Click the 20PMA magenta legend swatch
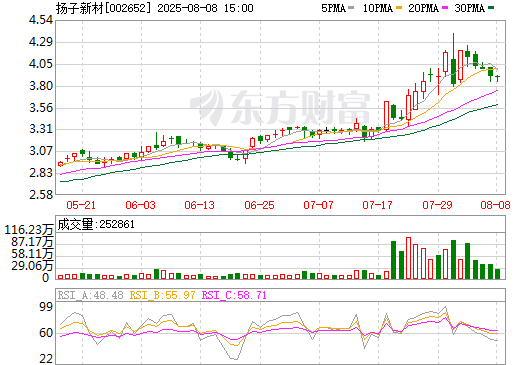 [x=445, y=7]
